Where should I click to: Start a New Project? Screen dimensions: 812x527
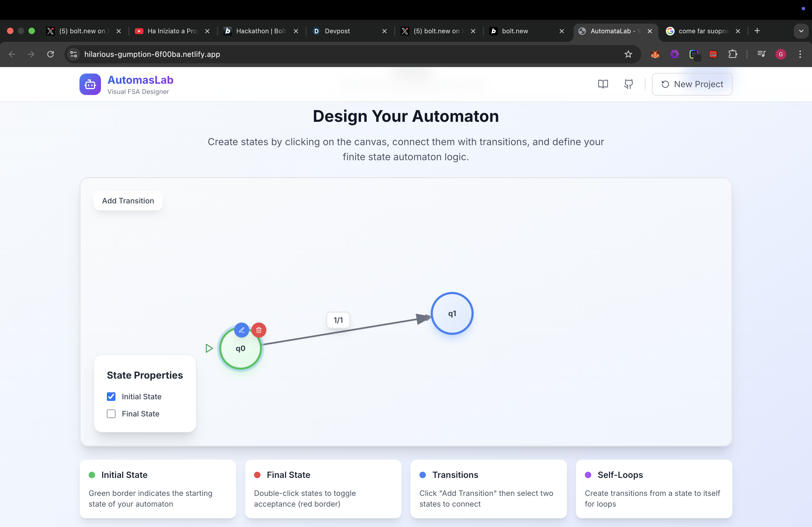click(692, 84)
